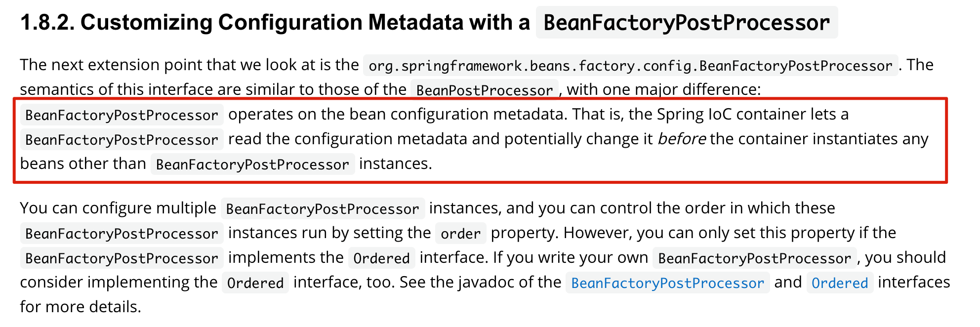Click the order property code snippet
This screenshot has width=980, height=327.
[460, 234]
